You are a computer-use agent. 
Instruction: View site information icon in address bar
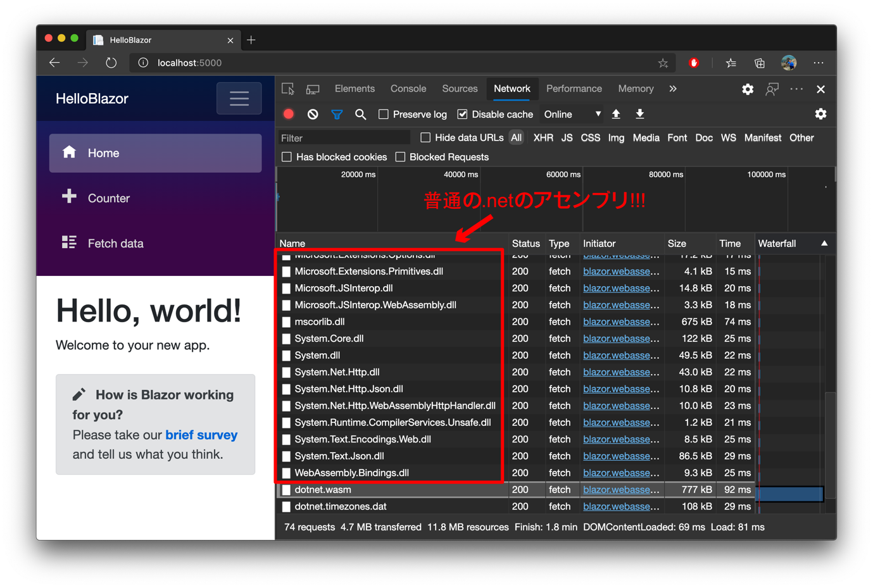coord(143,63)
